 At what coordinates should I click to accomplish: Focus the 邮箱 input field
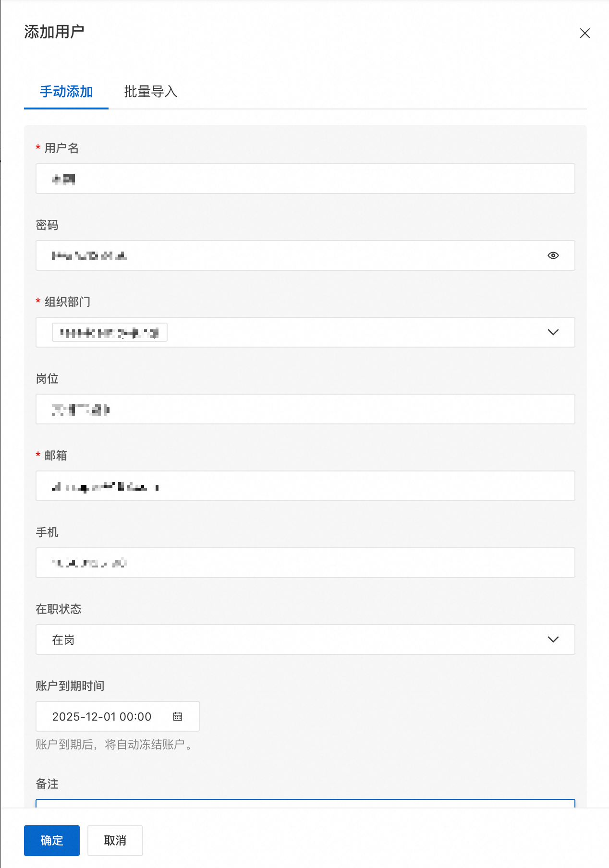(x=305, y=486)
